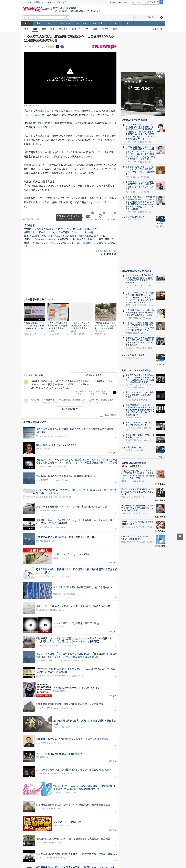This screenshot has width=186, height=868.
Task: Click the もっと見る(12件) button
Action: [70, 409]
